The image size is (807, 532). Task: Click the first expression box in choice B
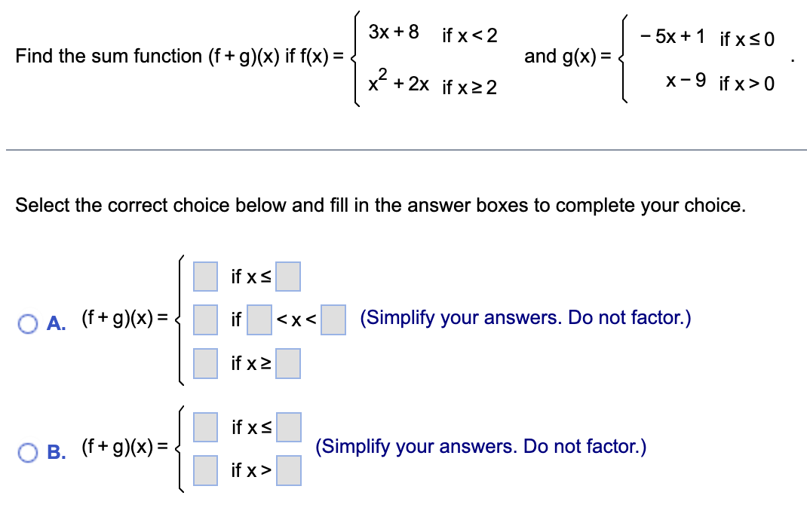click(205, 427)
